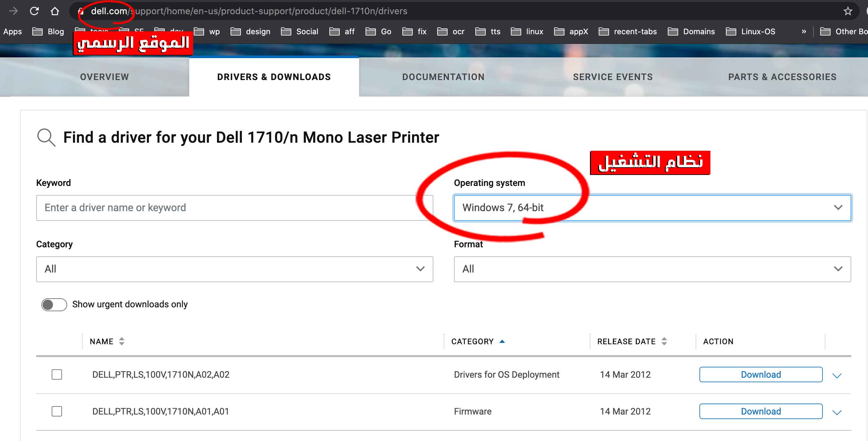Bookmark this page with the star icon
The width and height of the screenshot is (868, 441).
(848, 11)
